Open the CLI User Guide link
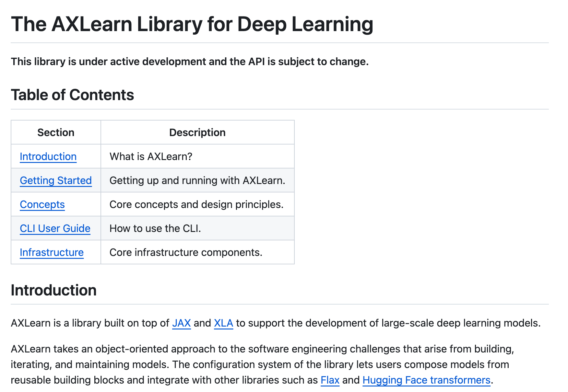The height and width of the screenshot is (392, 568). [55, 228]
